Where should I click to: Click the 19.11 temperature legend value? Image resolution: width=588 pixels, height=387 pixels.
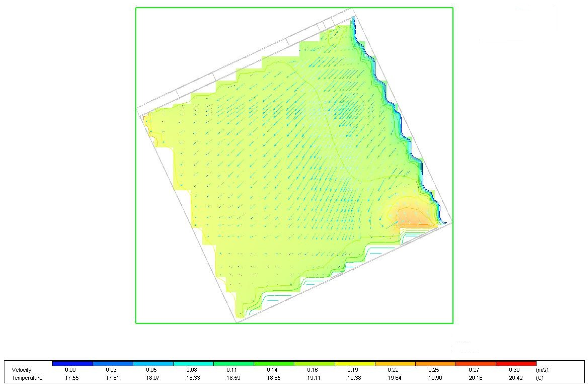(314, 378)
